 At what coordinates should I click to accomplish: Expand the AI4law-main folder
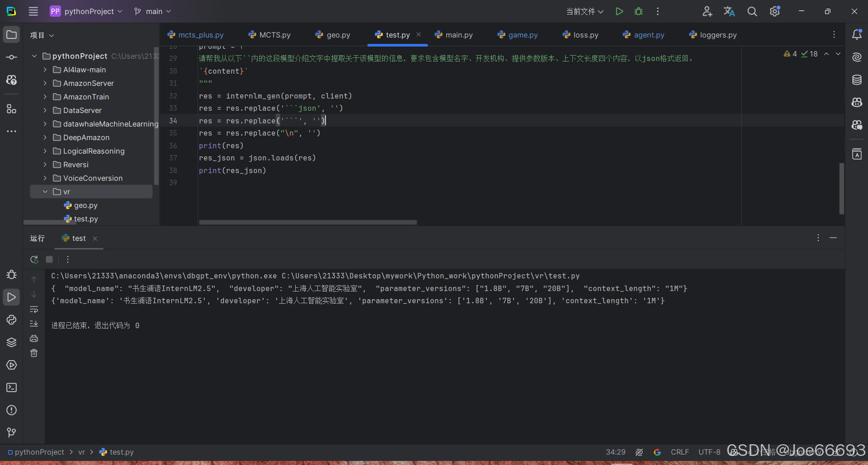tap(45, 70)
